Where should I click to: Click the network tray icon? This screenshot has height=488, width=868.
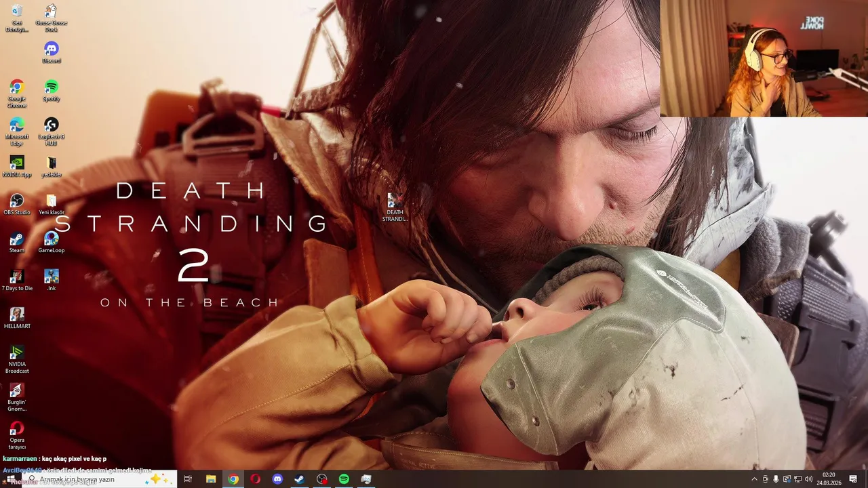(797, 479)
